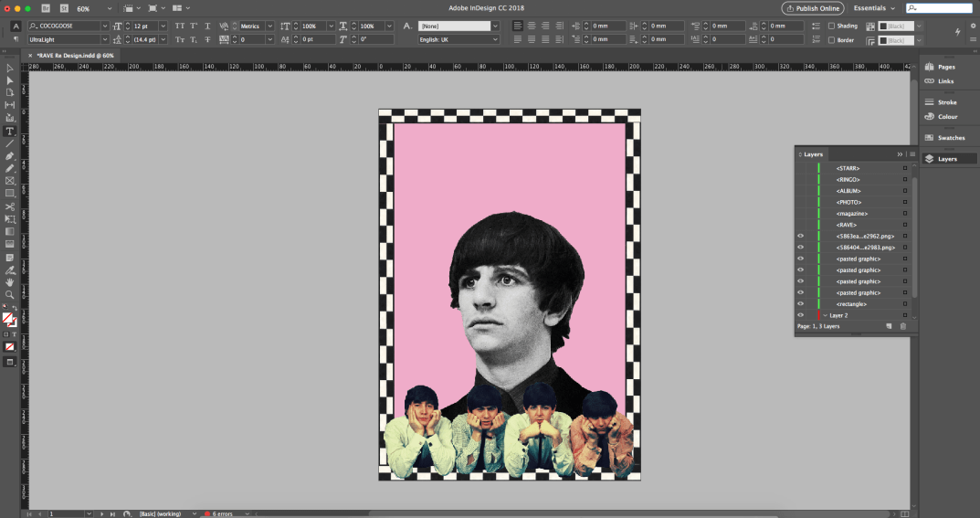This screenshot has height=518, width=980.
Task: Hide the <586404...e2983.png> layer item
Action: pyautogui.click(x=801, y=248)
